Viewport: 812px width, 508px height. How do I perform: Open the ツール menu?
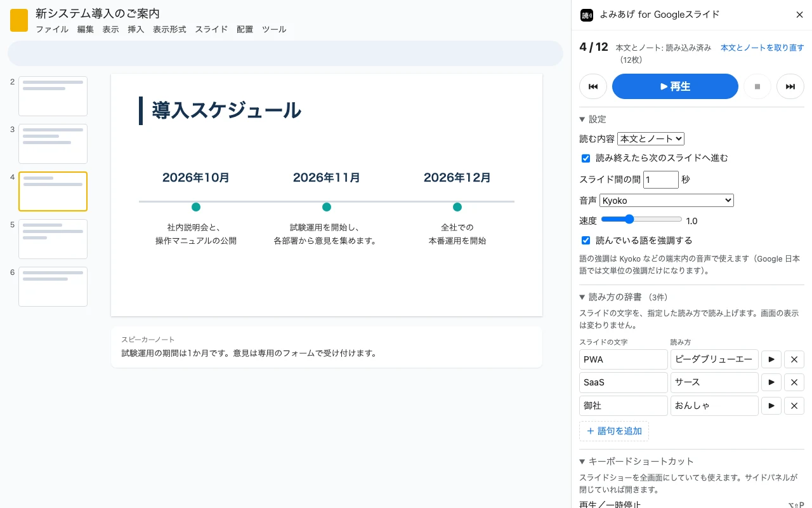tap(274, 29)
